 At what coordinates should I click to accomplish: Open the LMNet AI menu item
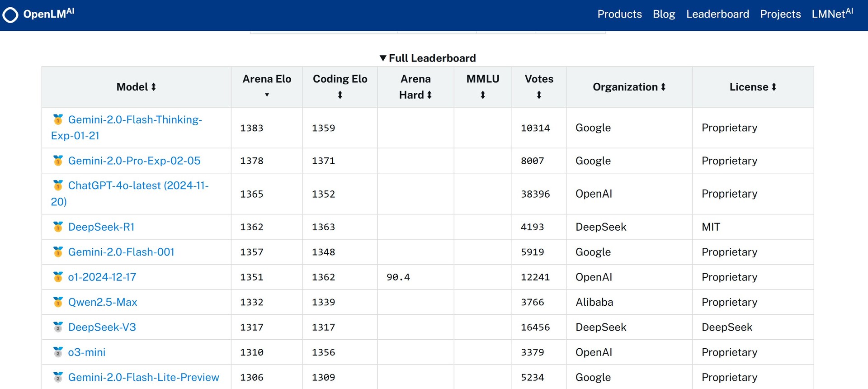click(832, 14)
